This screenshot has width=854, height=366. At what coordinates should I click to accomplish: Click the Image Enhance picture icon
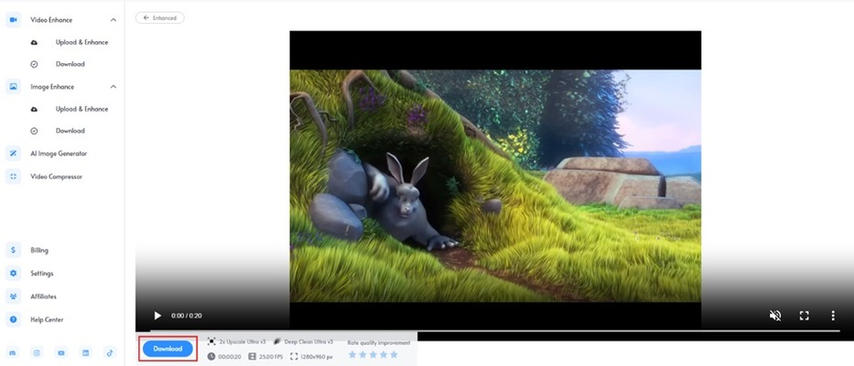13,87
